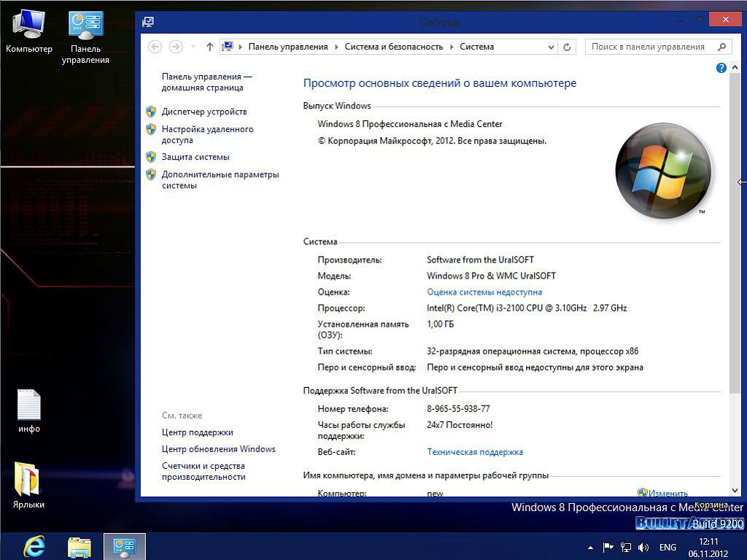The image size is (747, 560).
Task: Select the Control Panel taskbar button
Action: [x=124, y=547]
